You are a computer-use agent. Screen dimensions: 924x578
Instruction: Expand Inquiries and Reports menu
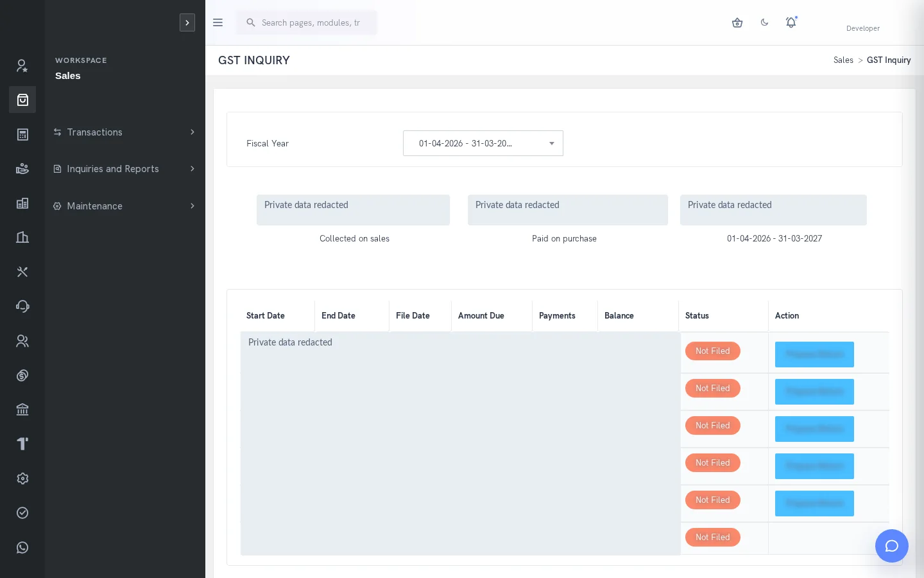point(125,169)
